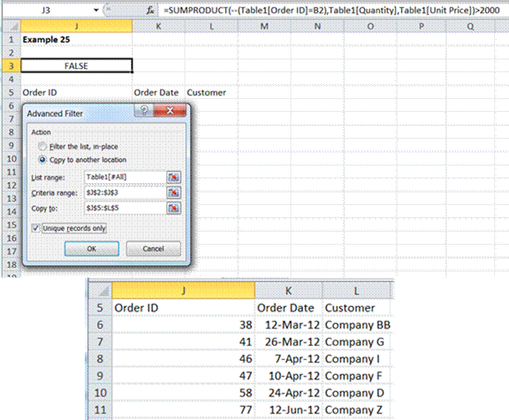The width and height of the screenshot is (509, 420).
Task: Click cell J3 containing FALSE
Action: (x=76, y=66)
